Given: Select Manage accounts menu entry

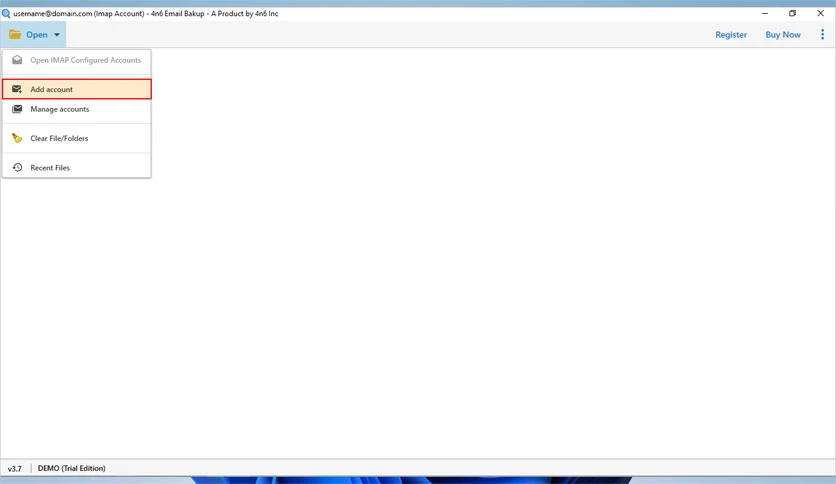Looking at the screenshot, I should coord(77,109).
